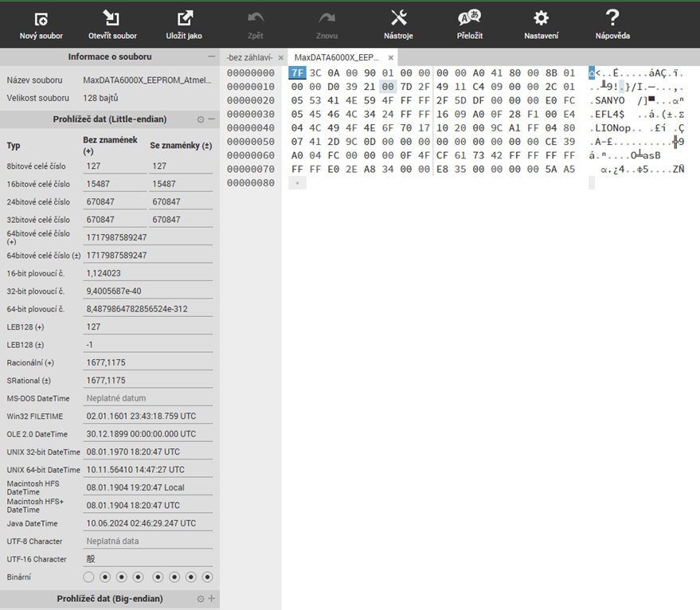This screenshot has height=610, width=700.
Task: Toggle the first (most significant) binary bit
Action: [88, 577]
